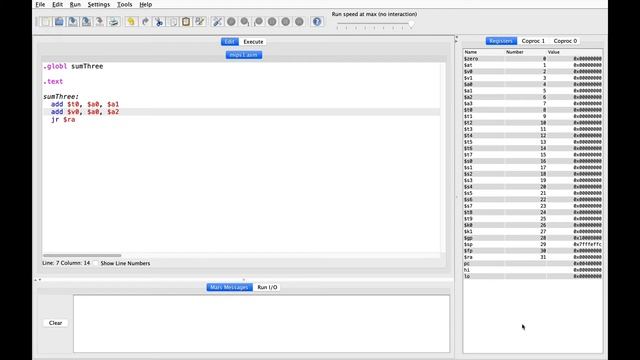
Task: Click the 'Line: 7 Column: 14' status text
Action: point(66,263)
